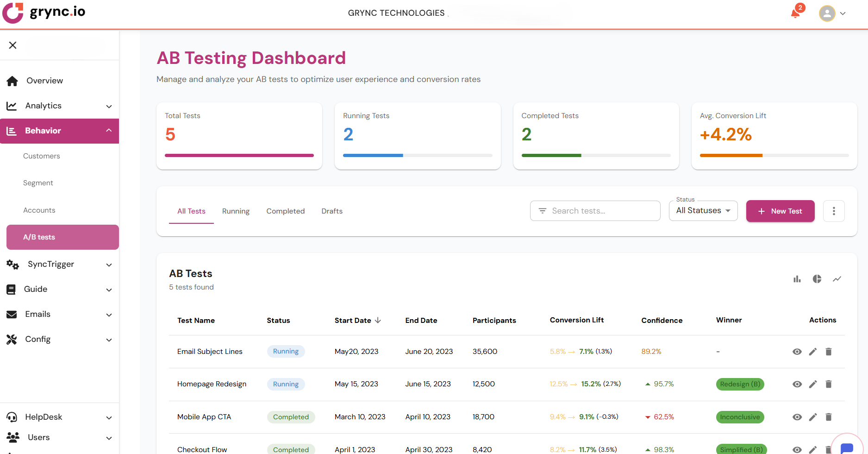This screenshot has height=454, width=868.
Task: Open the All Statuses dropdown
Action: click(x=703, y=211)
